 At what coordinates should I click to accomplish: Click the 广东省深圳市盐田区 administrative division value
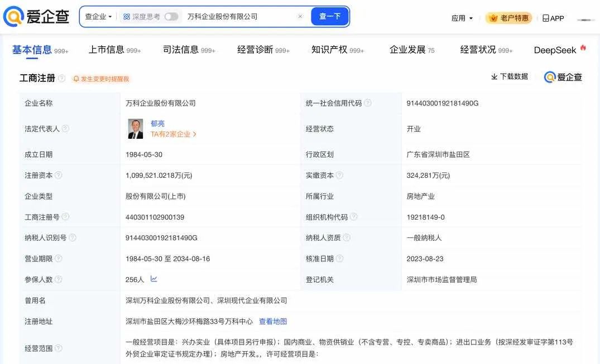pos(438,154)
